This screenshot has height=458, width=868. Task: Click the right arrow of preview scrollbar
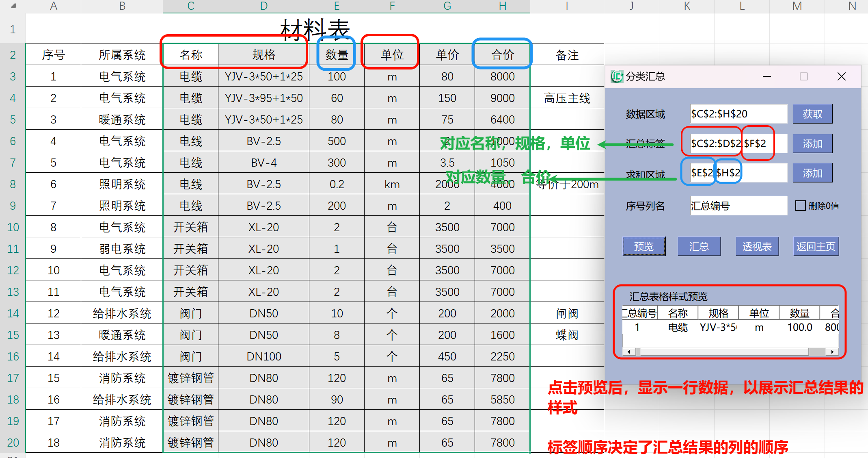tap(832, 352)
